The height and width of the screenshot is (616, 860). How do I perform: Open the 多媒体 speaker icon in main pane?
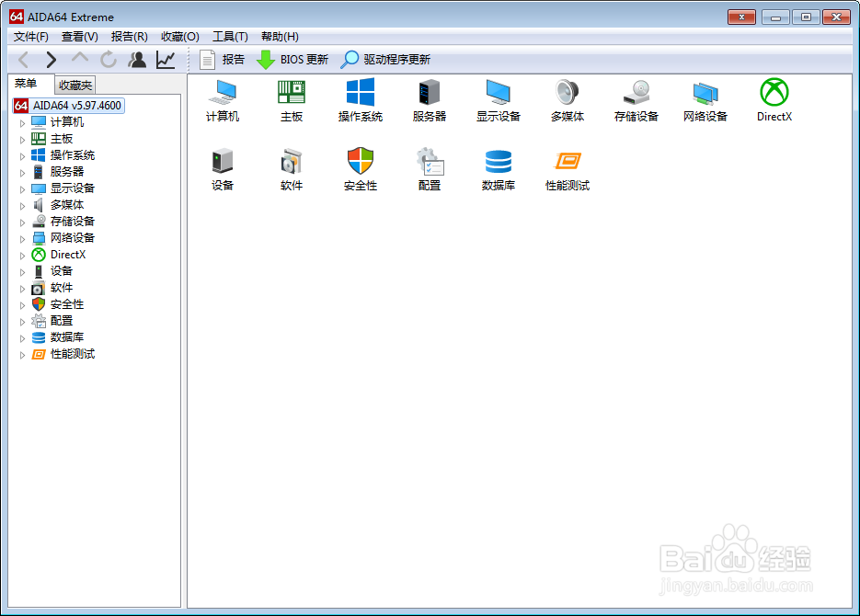click(568, 100)
